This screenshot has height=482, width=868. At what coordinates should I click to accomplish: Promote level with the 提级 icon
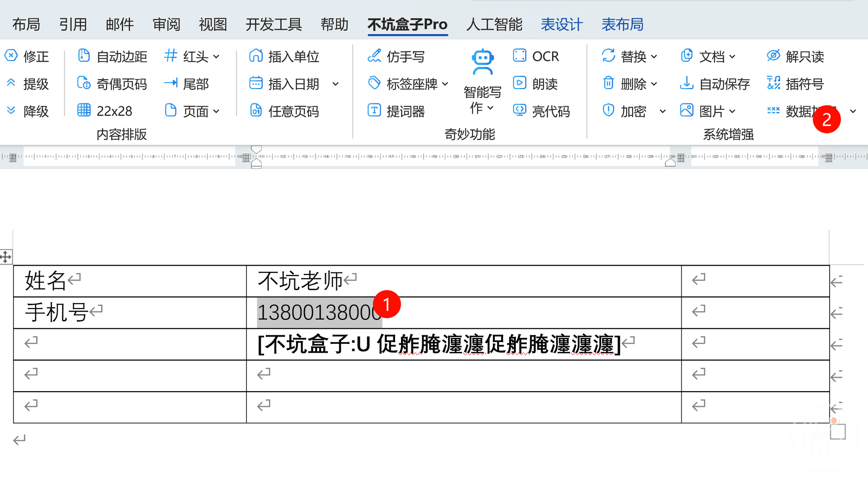11,83
